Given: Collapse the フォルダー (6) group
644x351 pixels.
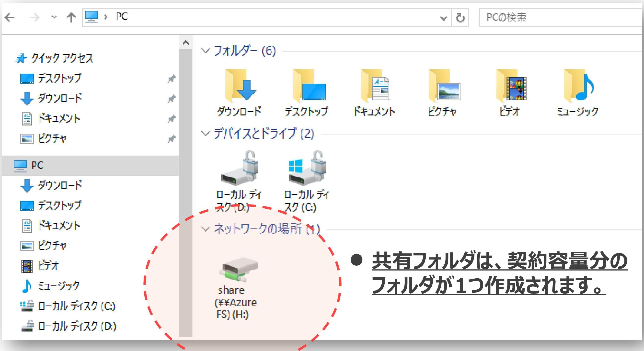Looking at the screenshot, I should pos(206,51).
